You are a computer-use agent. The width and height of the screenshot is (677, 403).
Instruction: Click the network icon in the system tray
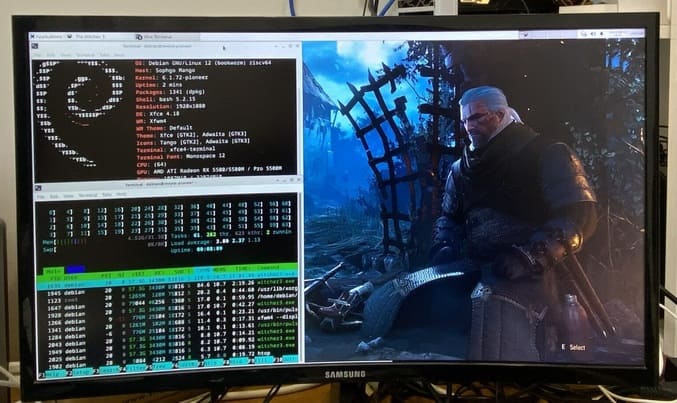click(584, 34)
